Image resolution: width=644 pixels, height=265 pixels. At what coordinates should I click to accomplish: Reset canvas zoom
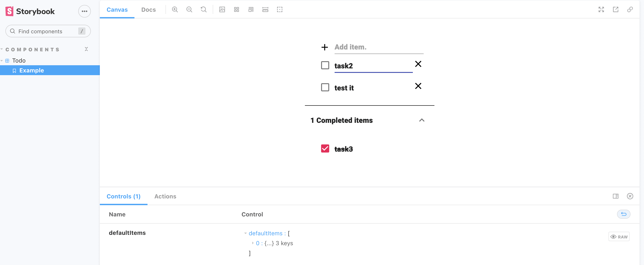point(203,9)
